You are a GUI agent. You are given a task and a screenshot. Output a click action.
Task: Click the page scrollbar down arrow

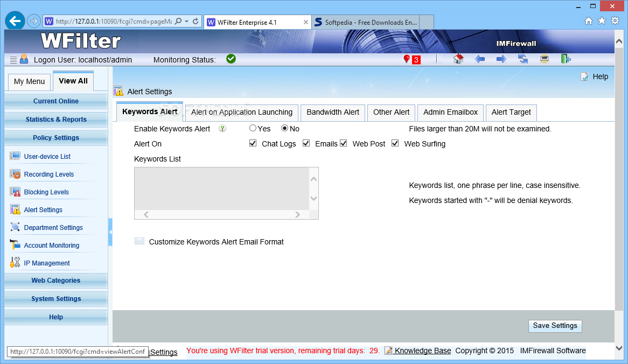(x=619, y=348)
